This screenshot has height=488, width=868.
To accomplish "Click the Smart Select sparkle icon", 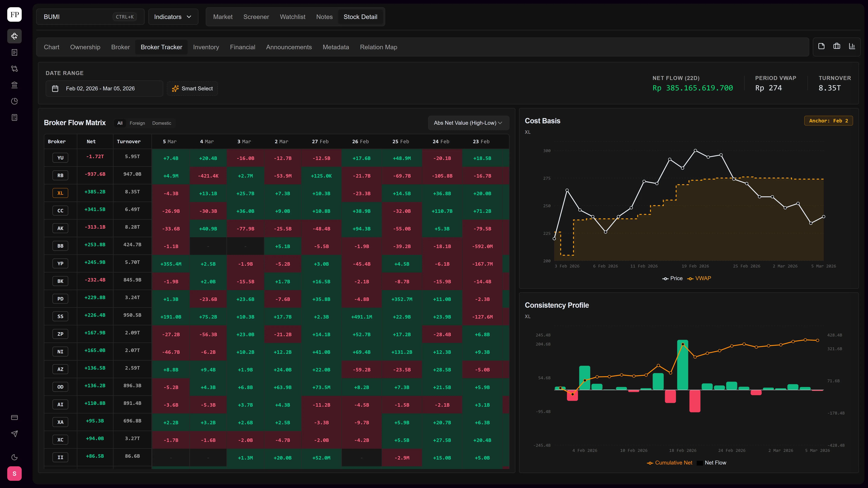I will click(x=175, y=89).
